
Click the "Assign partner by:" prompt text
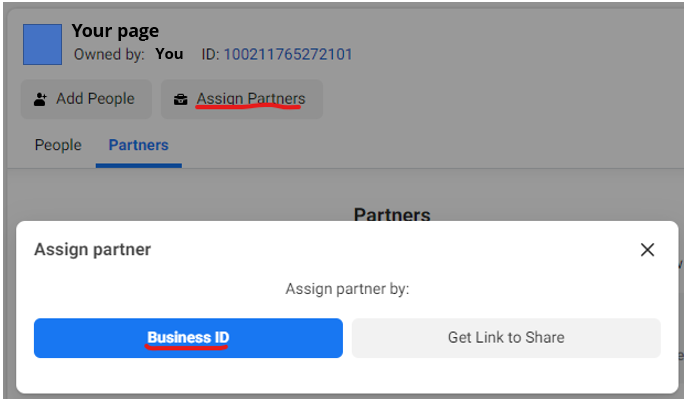click(x=347, y=289)
